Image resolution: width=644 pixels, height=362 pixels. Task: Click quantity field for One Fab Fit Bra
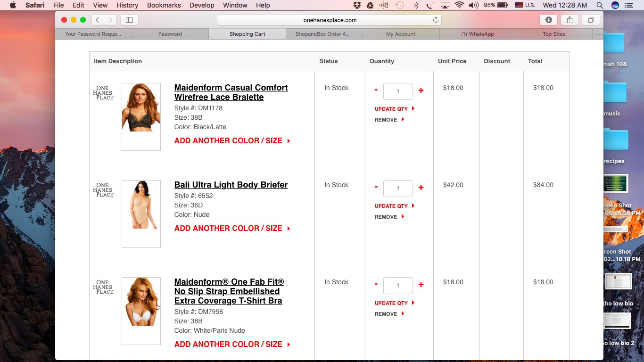point(398,286)
